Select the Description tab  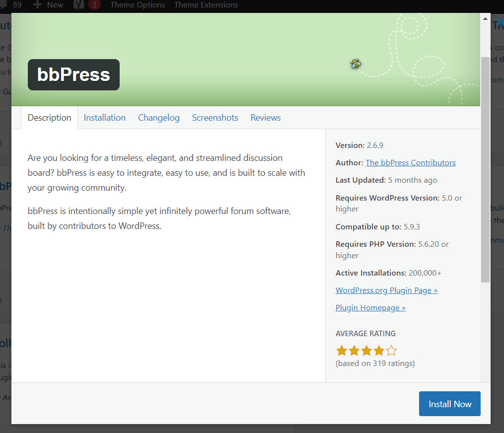(50, 118)
